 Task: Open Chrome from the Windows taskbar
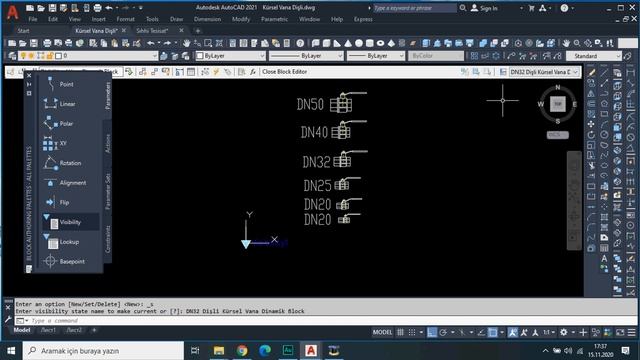pyautogui.click(x=242, y=351)
